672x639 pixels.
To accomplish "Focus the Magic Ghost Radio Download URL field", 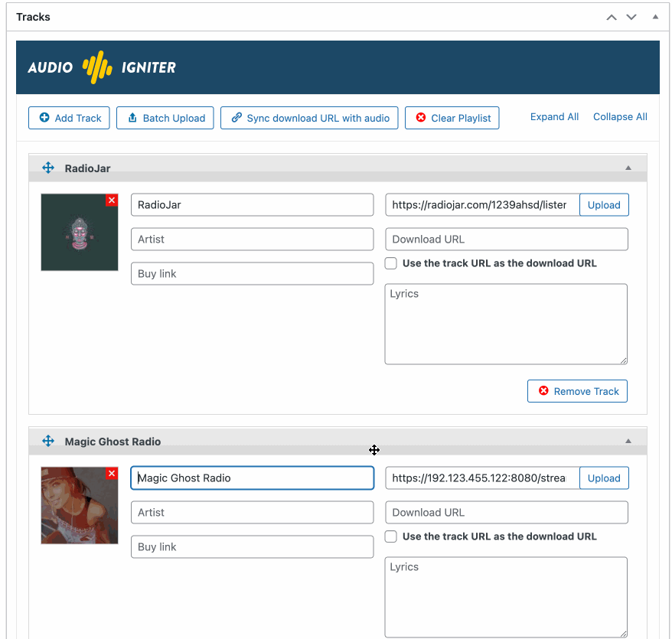I will coord(507,512).
